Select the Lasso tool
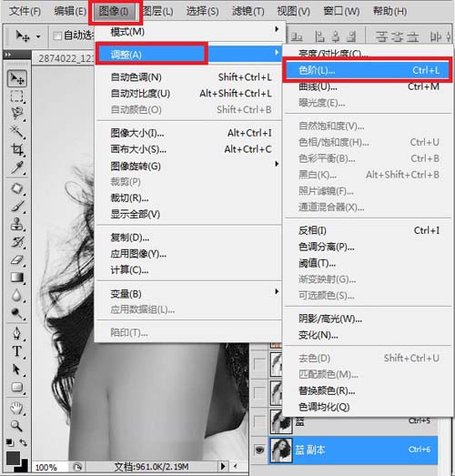 pyautogui.click(x=17, y=113)
